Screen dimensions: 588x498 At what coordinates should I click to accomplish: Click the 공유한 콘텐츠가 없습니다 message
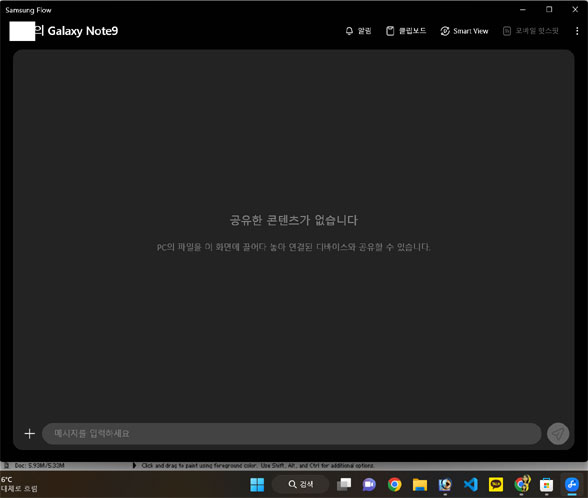pos(294,220)
